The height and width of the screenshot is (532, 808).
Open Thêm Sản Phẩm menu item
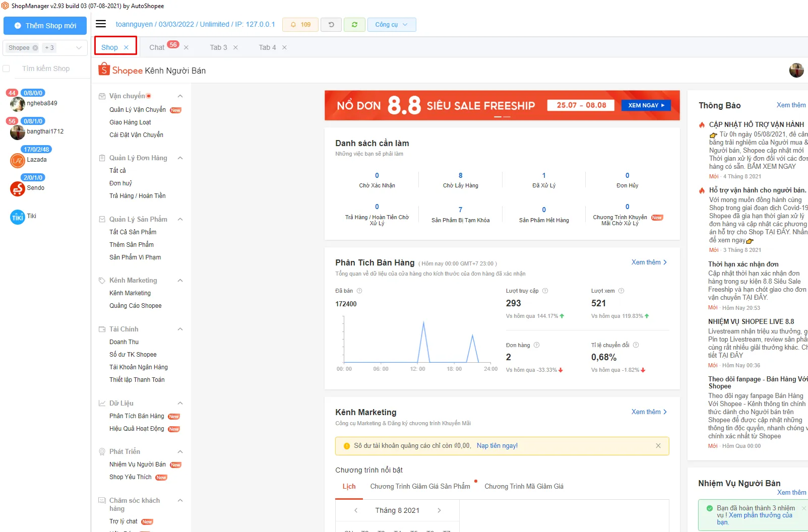pos(132,245)
